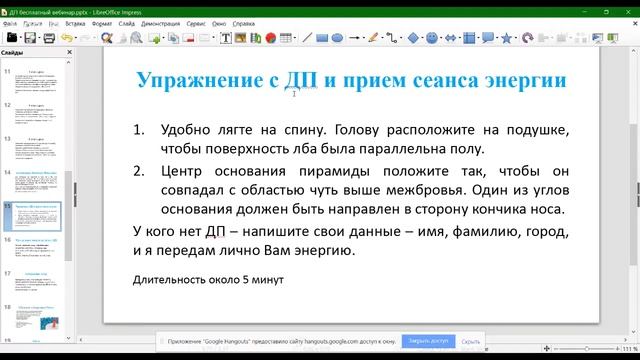Screen dimensions: 640x360
Task: Activate the Rotate tool
Action: (x=527, y=38)
